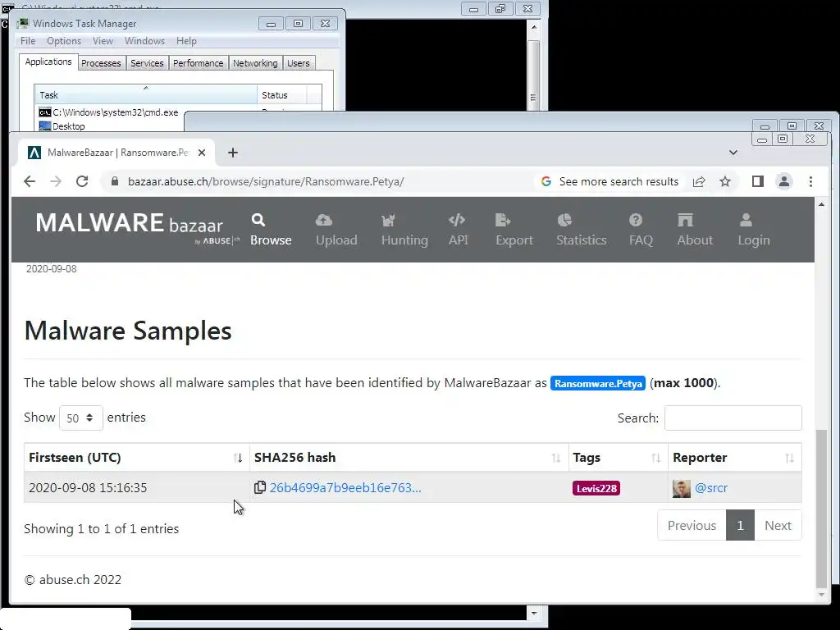Open the Statistics pie chart icon
The width and height of the screenshot is (840, 630).
coord(564,220)
